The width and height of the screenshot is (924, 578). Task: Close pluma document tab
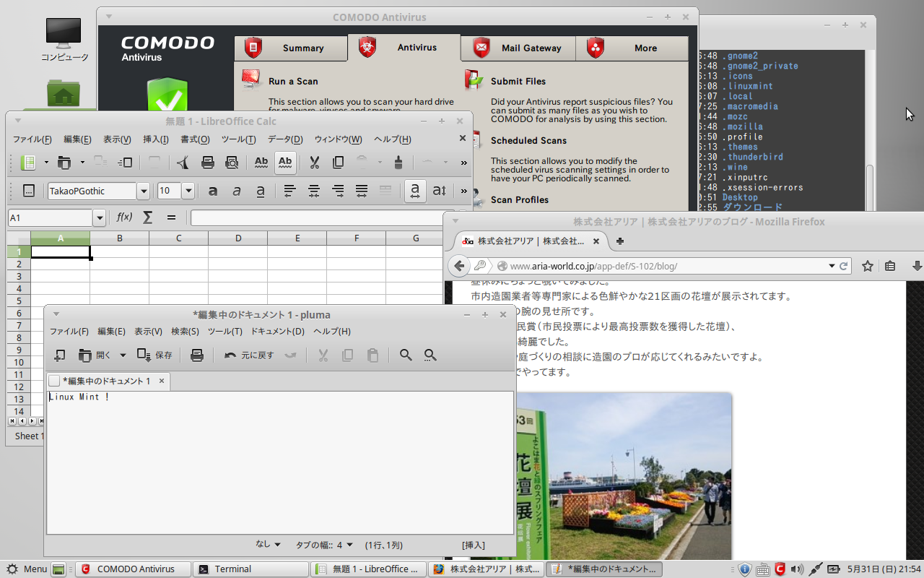[x=162, y=381]
